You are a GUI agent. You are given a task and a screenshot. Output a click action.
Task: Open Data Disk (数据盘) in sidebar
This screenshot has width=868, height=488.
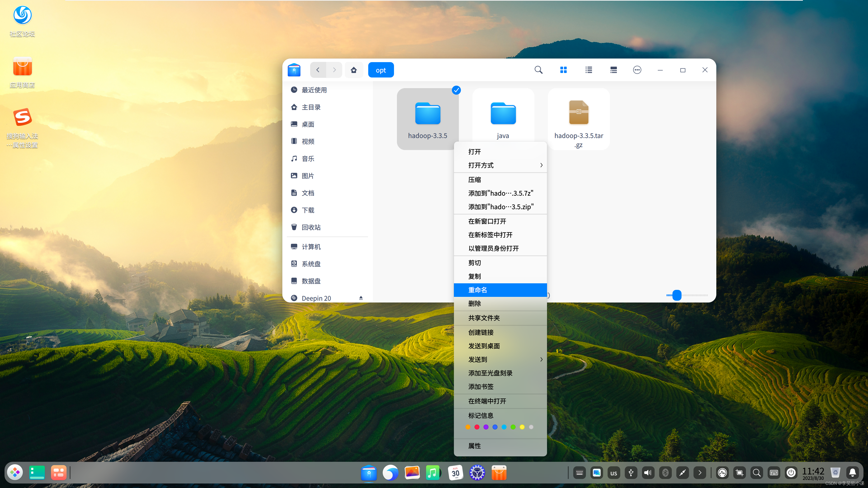pos(327,281)
